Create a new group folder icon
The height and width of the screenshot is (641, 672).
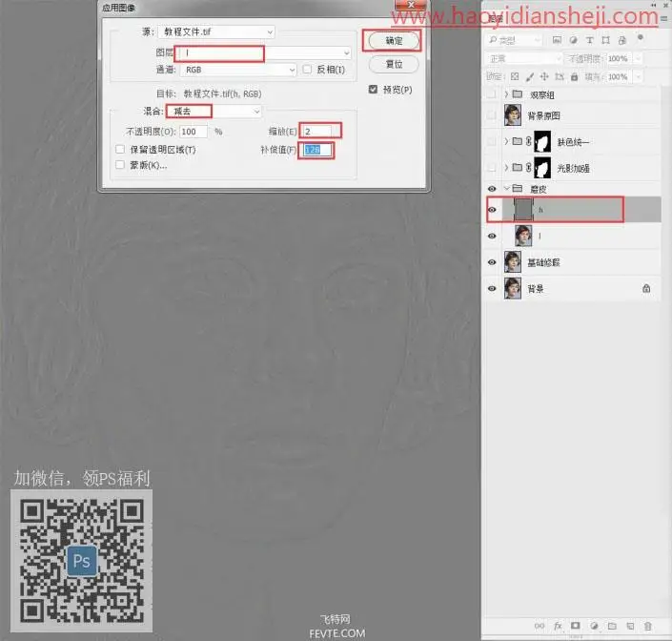[612, 627]
